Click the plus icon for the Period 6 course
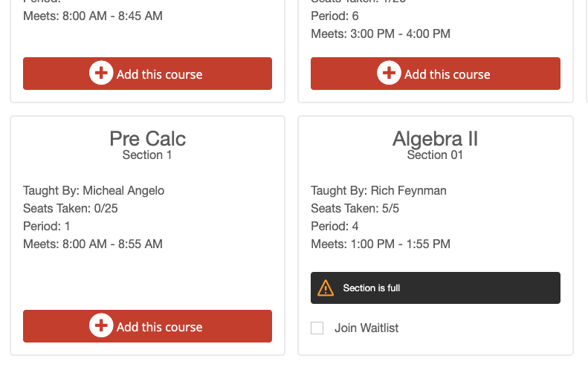Screen dimensions: 588x370 pyautogui.click(x=389, y=73)
